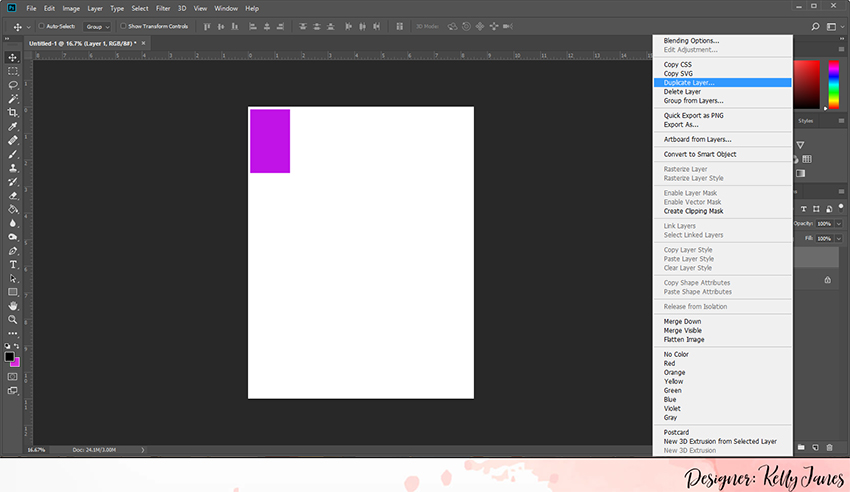Select the Healing Brush tool

12,140
